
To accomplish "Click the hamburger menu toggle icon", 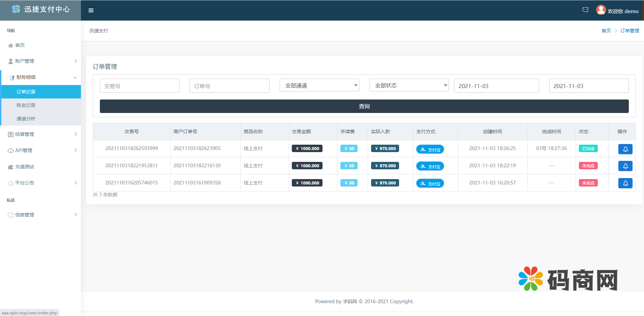I will [91, 10].
